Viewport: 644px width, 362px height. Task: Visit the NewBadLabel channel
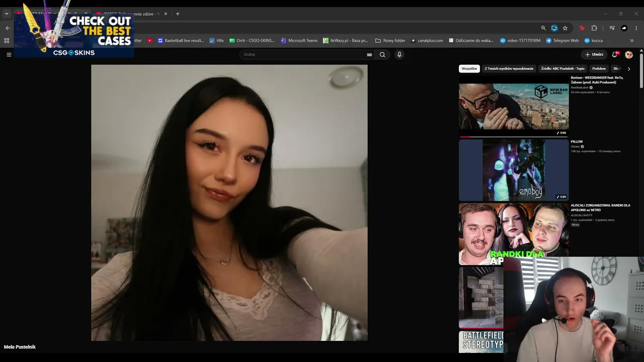pyautogui.click(x=580, y=87)
